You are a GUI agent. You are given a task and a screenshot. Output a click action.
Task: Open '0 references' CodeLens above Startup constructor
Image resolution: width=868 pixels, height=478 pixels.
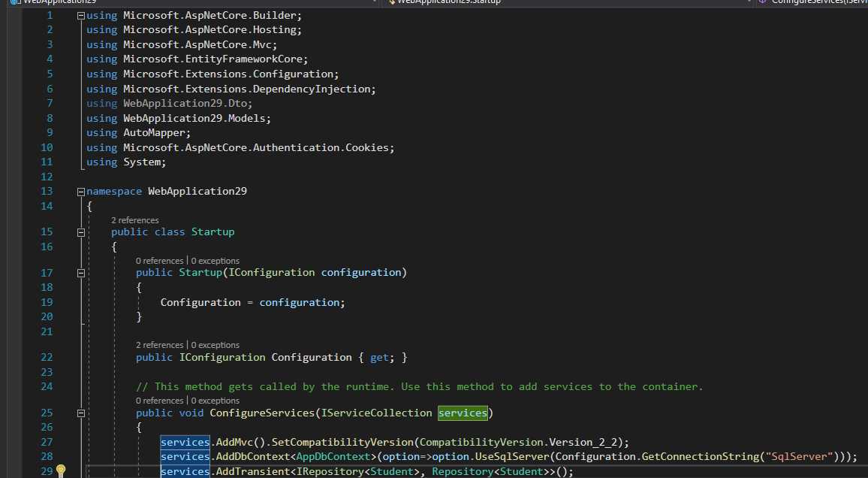click(159, 260)
